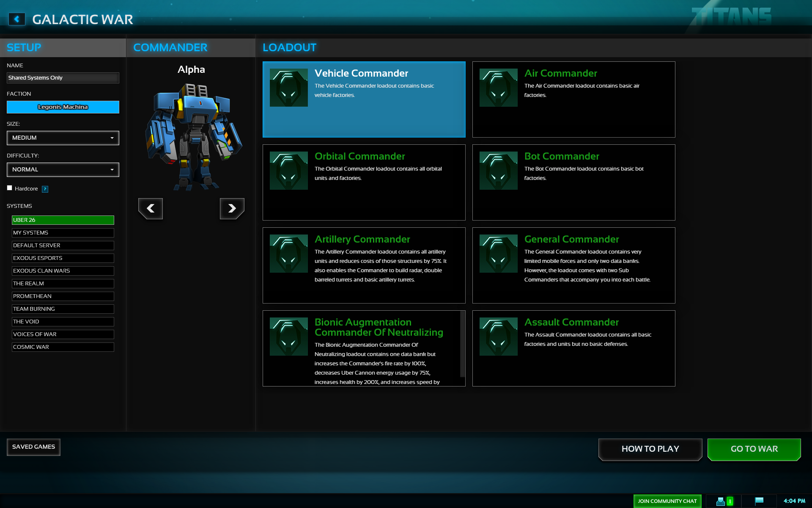
Task: Click the back arrow beside Galactic War
Action: coord(17,19)
